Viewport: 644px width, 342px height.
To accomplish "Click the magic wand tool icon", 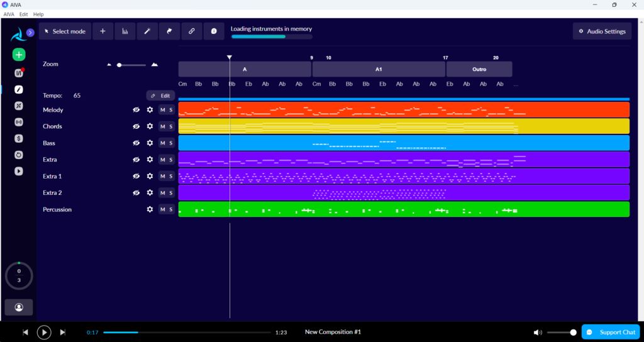I will pyautogui.click(x=147, y=31).
